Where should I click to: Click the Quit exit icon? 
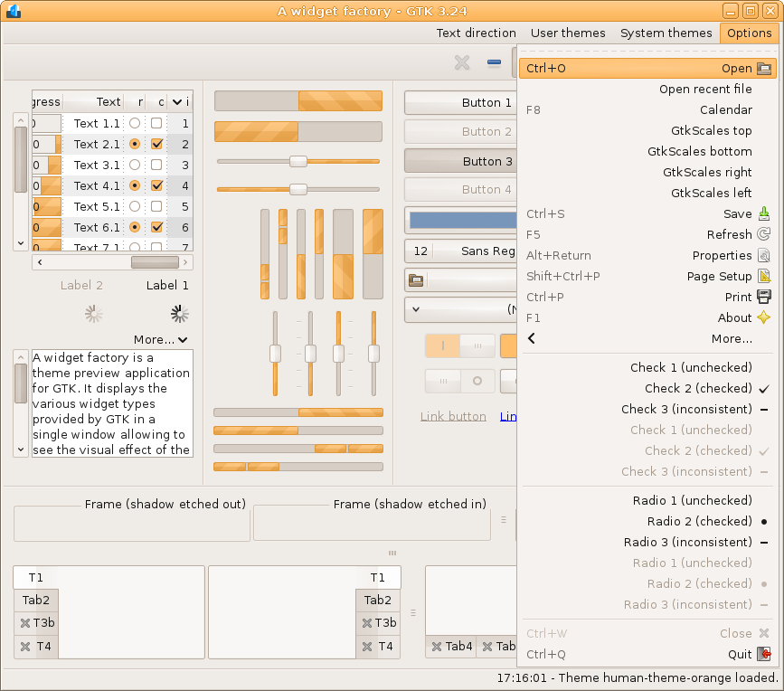point(763,654)
